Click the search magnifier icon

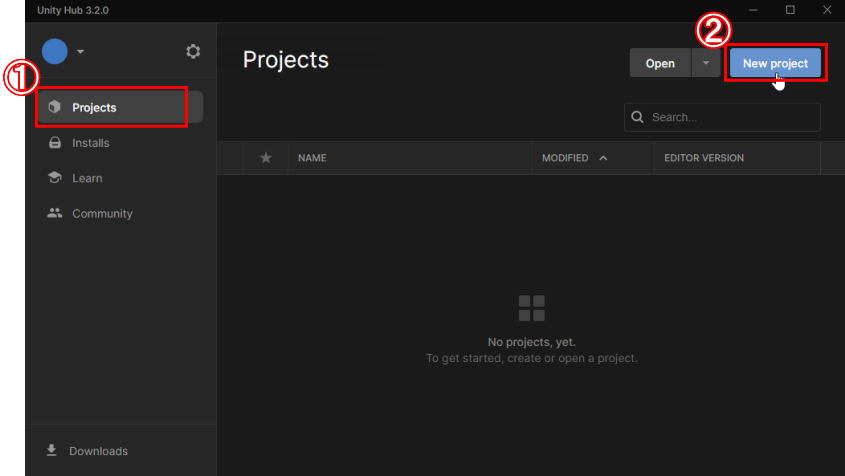[x=638, y=117]
